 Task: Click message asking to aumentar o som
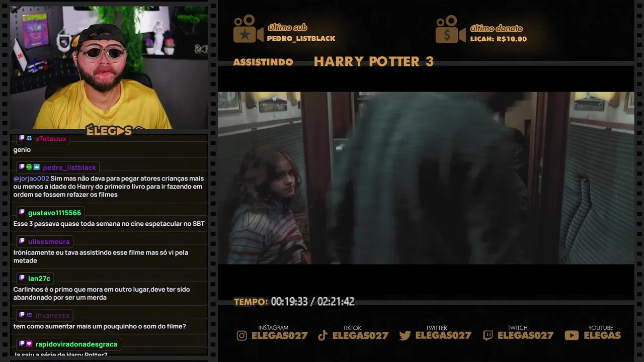coord(100,326)
